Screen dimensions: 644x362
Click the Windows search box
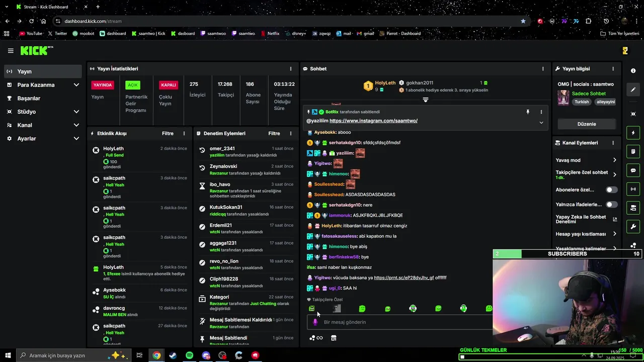(x=73, y=355)
